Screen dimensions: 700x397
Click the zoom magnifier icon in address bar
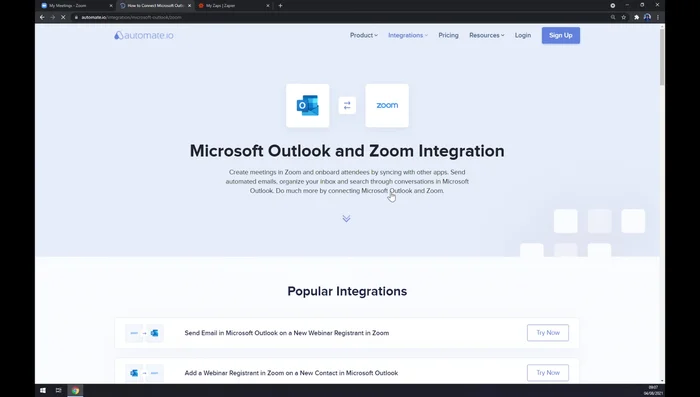[x=613, y=17]
